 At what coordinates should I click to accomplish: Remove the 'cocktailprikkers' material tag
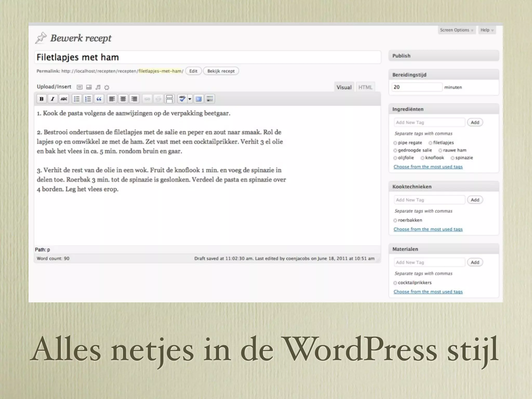395,283
